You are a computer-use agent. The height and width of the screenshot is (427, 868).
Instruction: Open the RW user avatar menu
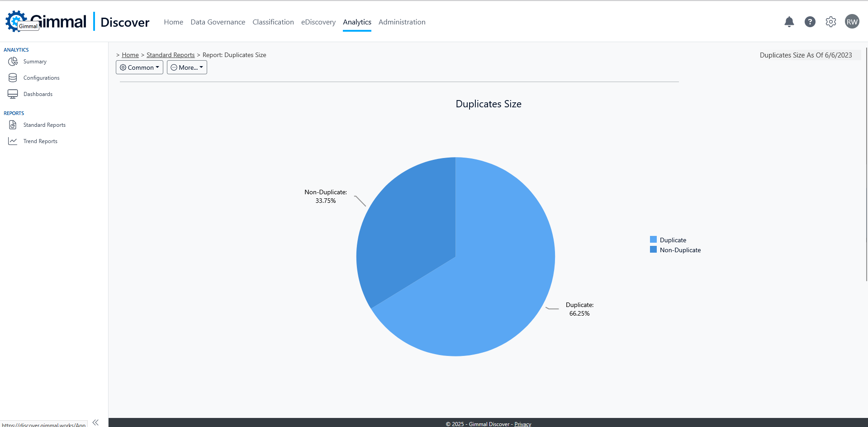point(852,22)
